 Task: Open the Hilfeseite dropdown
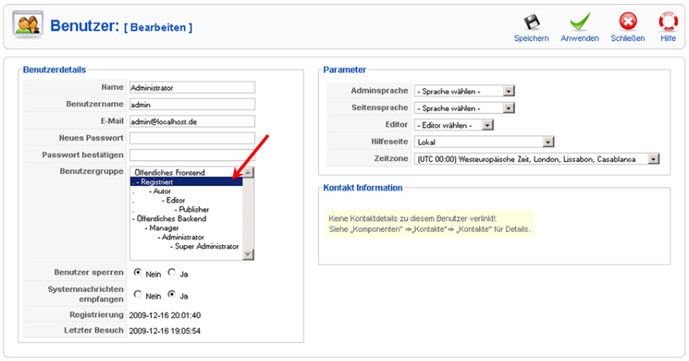[x=484, y=142]
